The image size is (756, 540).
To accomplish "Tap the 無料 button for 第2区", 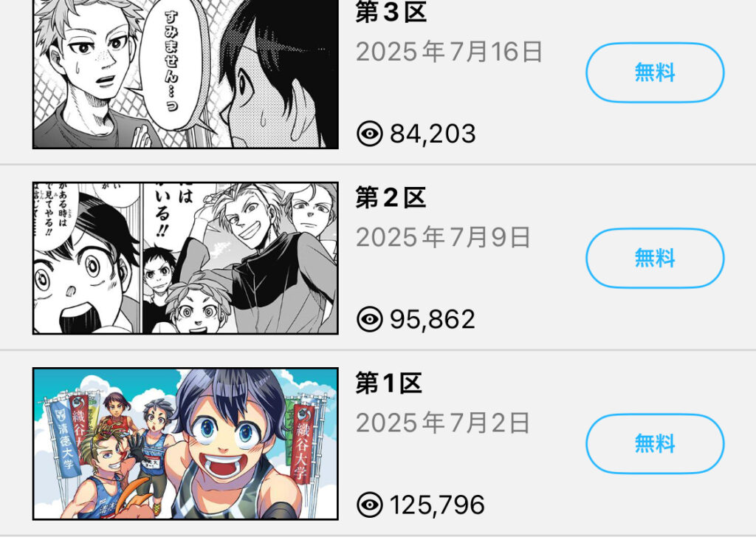I will point(655,258).
